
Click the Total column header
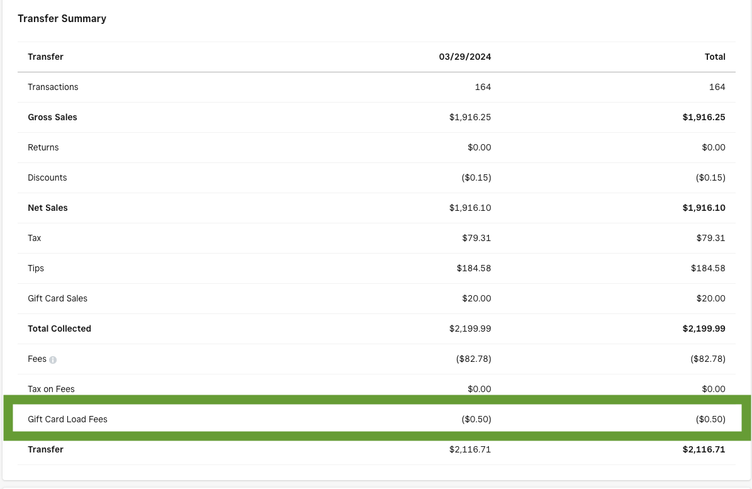click(x=714, y=57)
